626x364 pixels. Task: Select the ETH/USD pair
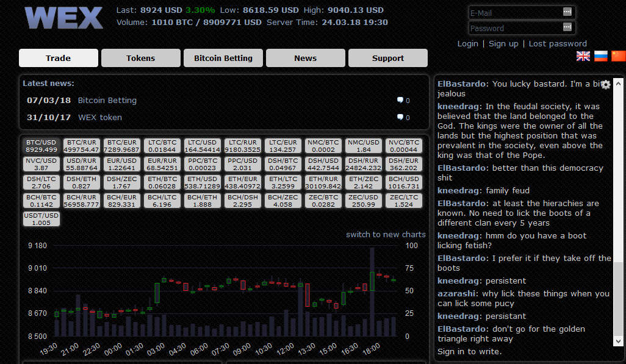click(x=203, y=182)
